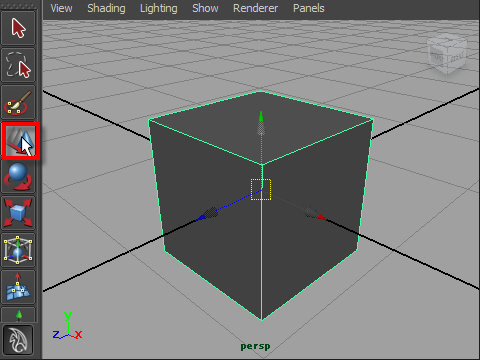The image size is (480, 360).
Task: Select the arrow Select tool
Action: 18,28
